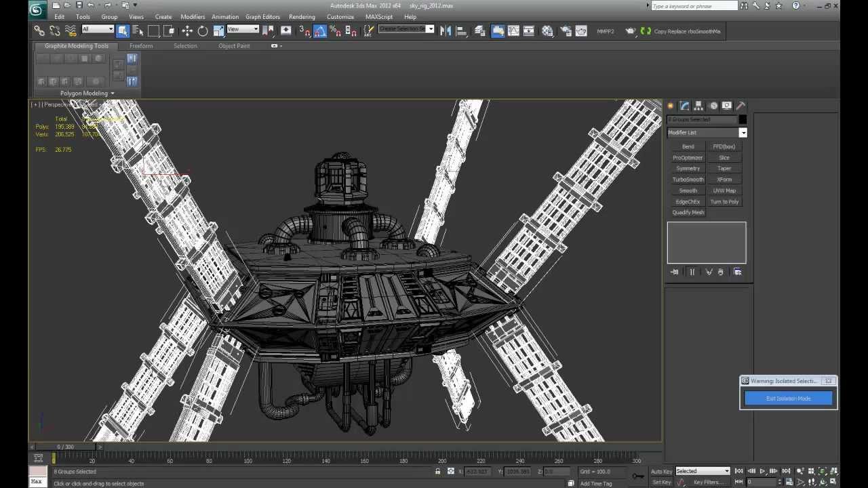Open Curve Editor from toolbar

pyautogui.click(x=513, y=30)
